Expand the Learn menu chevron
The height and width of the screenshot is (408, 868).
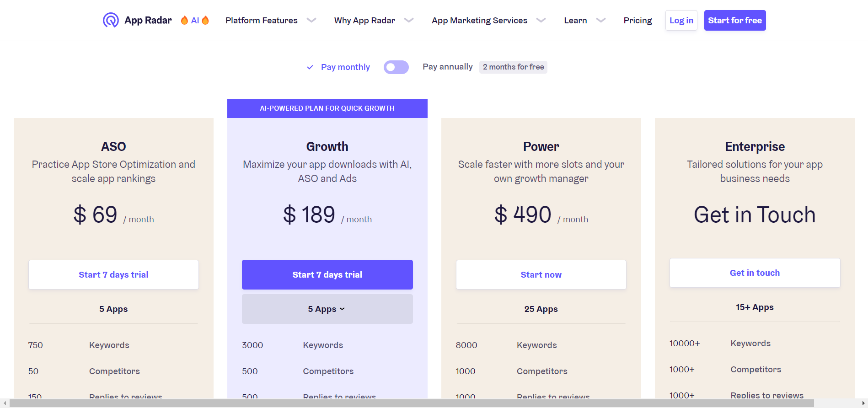[x=601, y=20]
